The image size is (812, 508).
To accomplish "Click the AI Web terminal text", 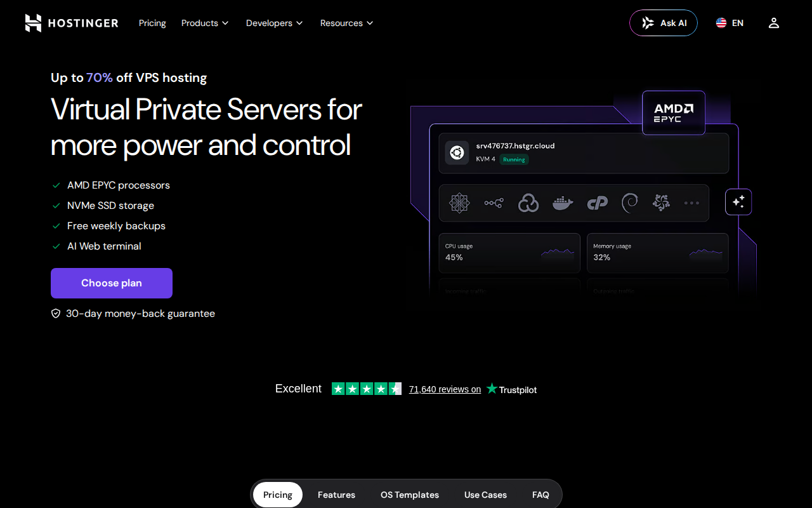I will click(104, 246).
